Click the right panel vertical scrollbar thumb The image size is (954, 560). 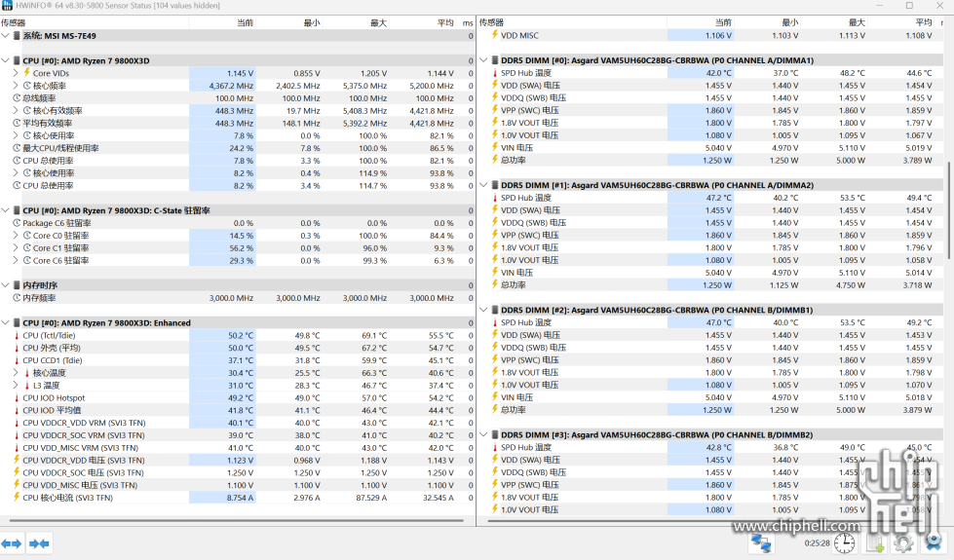pyautogui.click(x=949, y=209)
